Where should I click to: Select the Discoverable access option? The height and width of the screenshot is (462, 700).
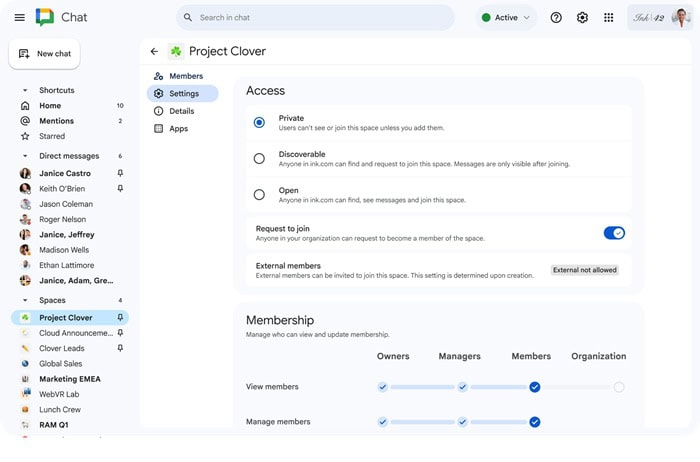coord(259,158)
